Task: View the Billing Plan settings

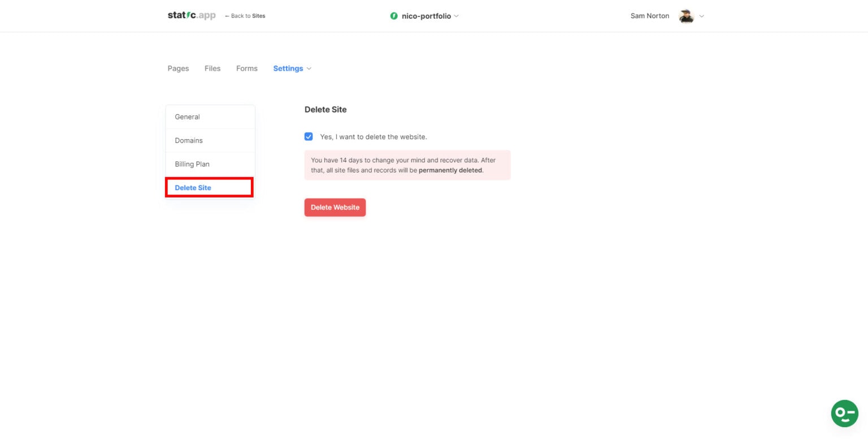Action: 192,164
